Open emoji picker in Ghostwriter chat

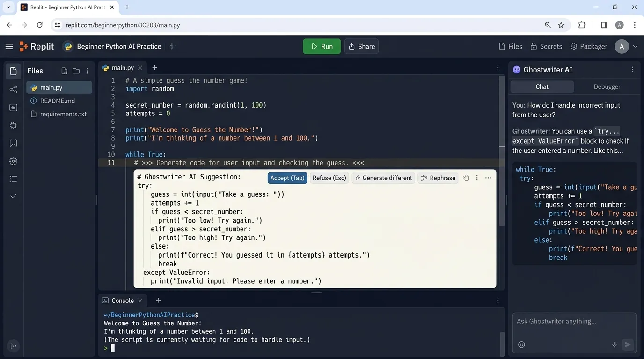tap(521, 345)
